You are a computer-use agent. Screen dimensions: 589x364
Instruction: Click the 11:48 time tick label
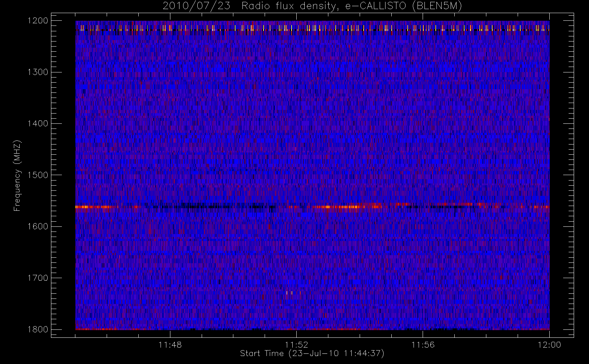point(170,345)
